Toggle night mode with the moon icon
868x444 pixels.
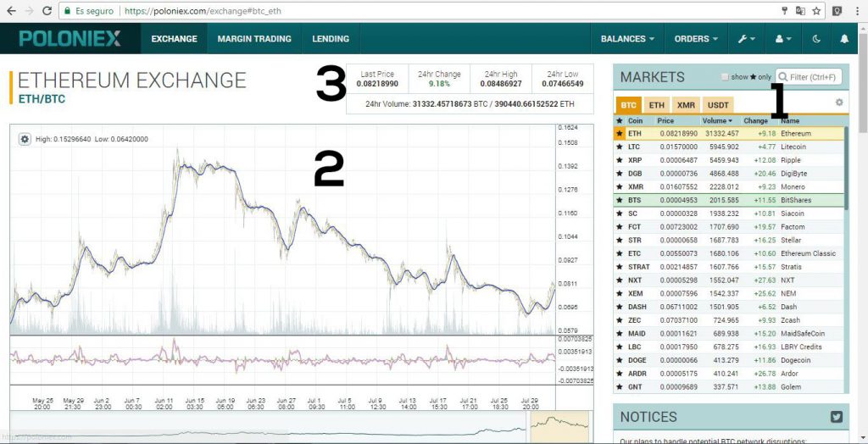coord(816,39)
